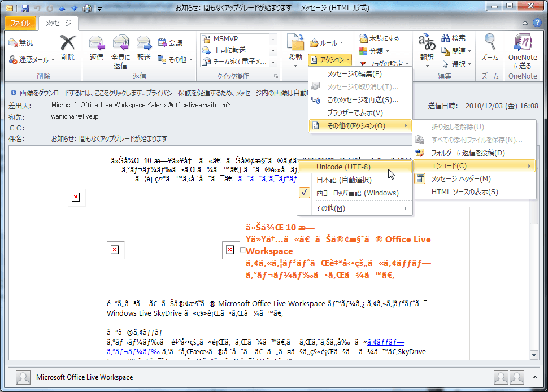Select checked 西ヨーロッパ言語 (Windows) encoding
The image size is (548, 392).
pos(354,193)
